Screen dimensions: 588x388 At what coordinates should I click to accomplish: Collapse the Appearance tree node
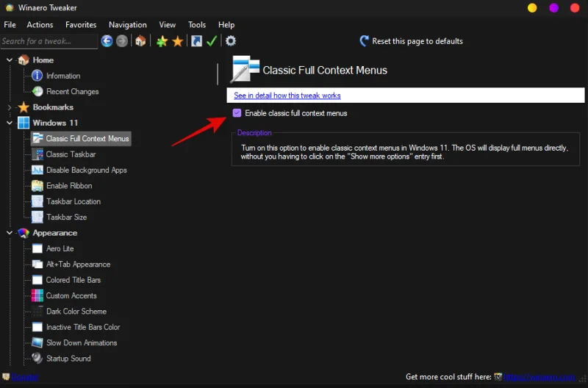(x=10, y=233)
